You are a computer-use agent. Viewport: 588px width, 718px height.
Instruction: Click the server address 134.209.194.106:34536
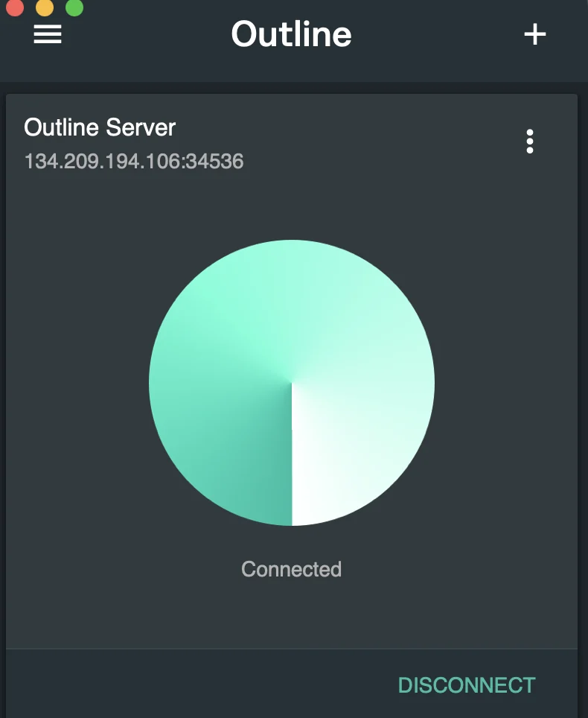[x=134, y=161]
